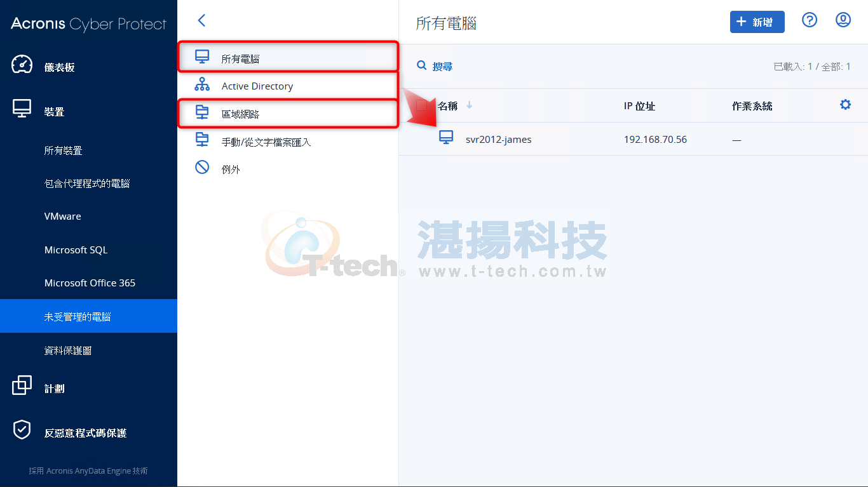Open the user account profile icon

point(843,20)
